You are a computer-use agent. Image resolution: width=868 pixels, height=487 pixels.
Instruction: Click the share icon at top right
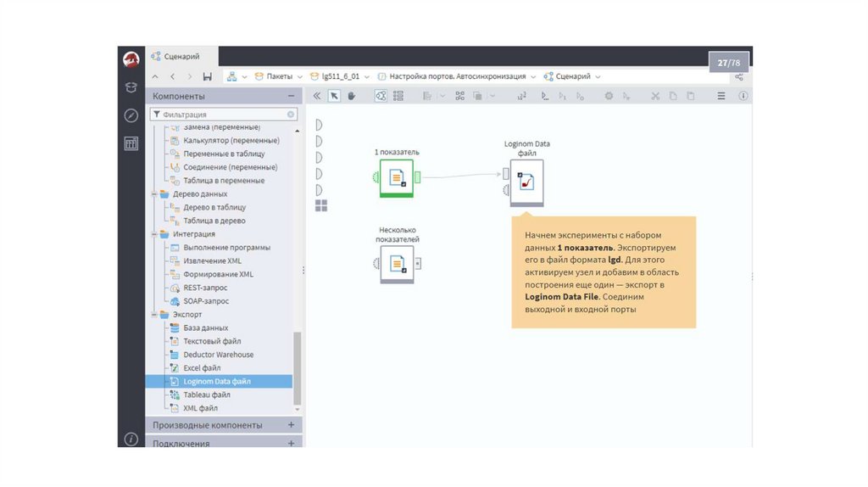(739, 76)
